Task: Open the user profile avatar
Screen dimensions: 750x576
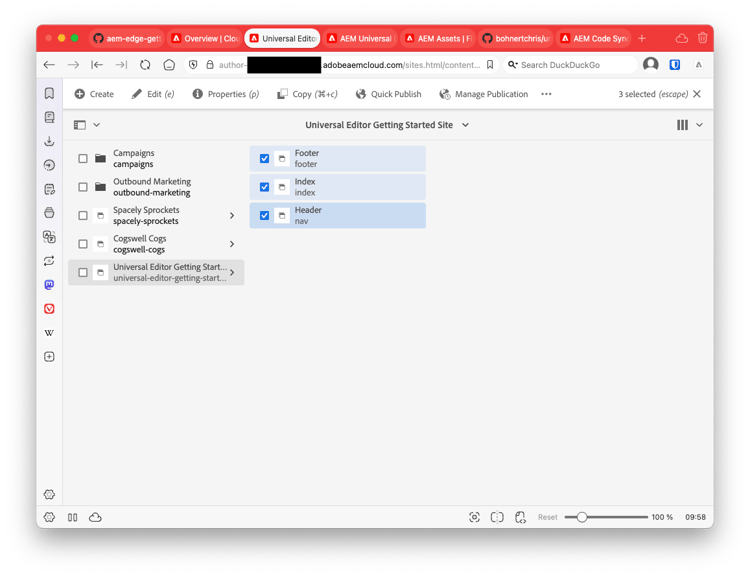Action: [x=651, y=64]
